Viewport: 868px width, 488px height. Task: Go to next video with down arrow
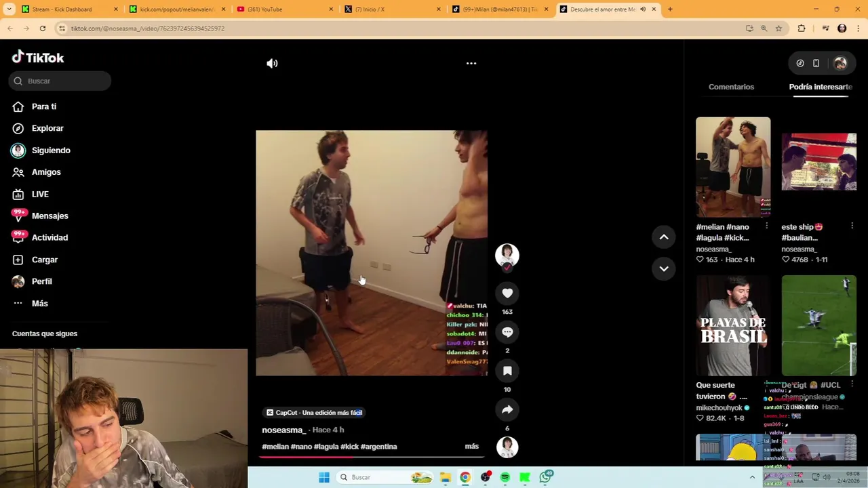tap(664, 268)
